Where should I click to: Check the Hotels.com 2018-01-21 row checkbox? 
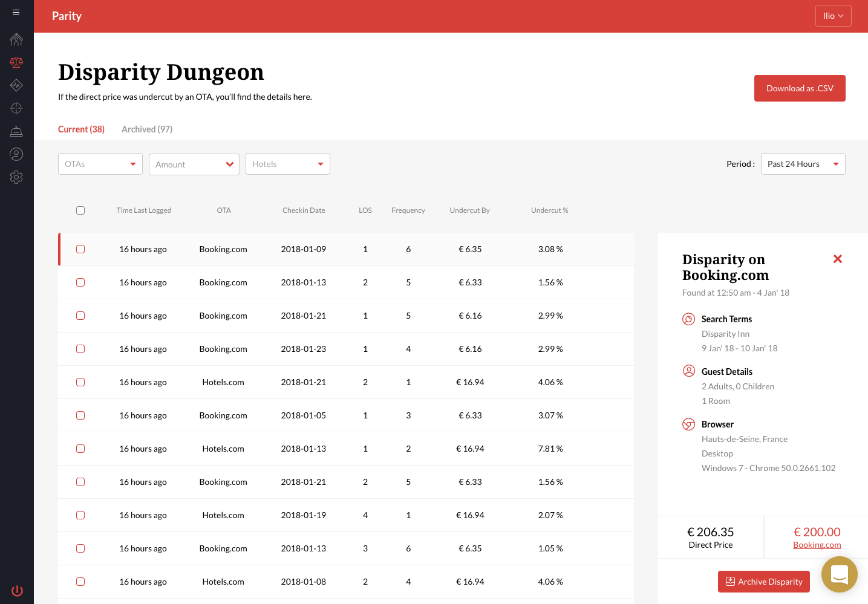(80, 382)
